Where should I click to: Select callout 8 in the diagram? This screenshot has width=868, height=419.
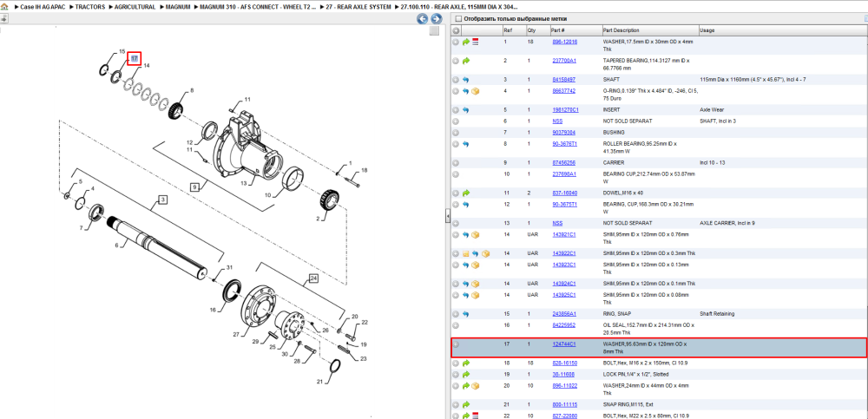tap(192, 90)
